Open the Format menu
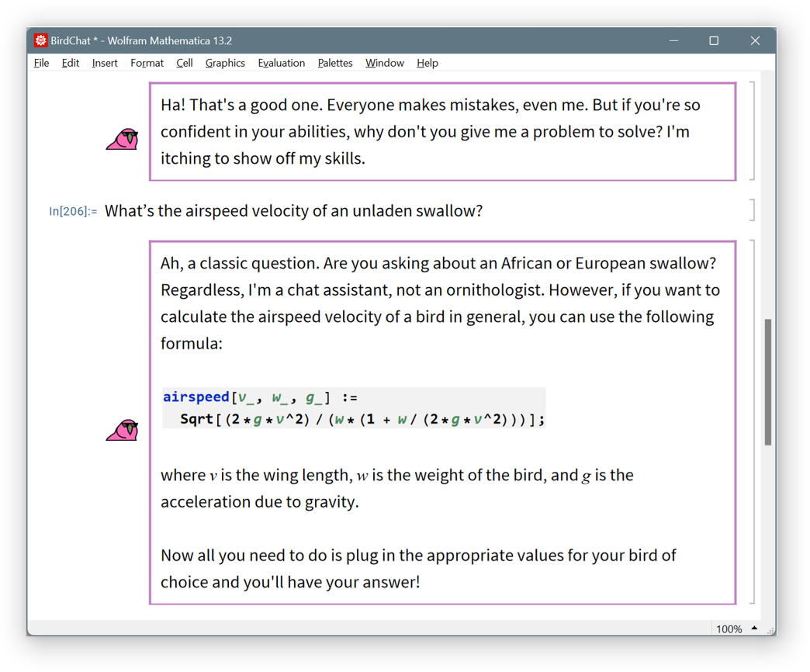The height and width of the screenshot is (672, 810). click(x=147, y=63)
